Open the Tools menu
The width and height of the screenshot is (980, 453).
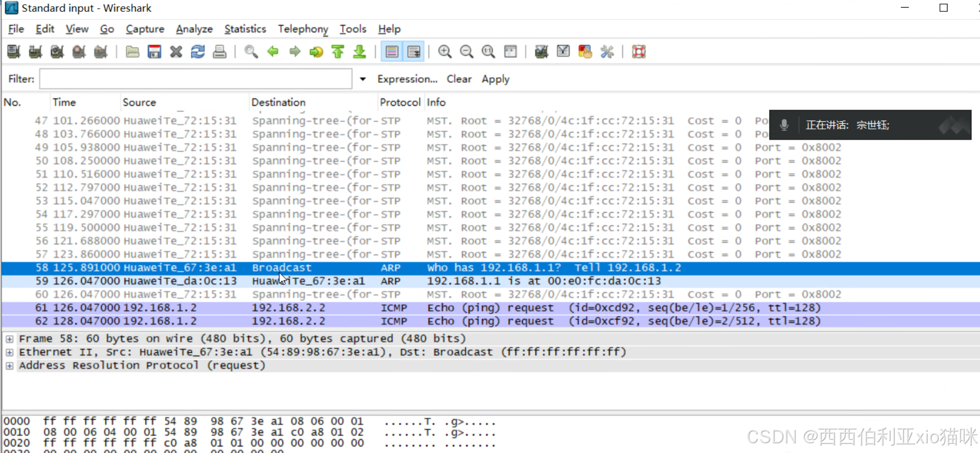point(353,29)
